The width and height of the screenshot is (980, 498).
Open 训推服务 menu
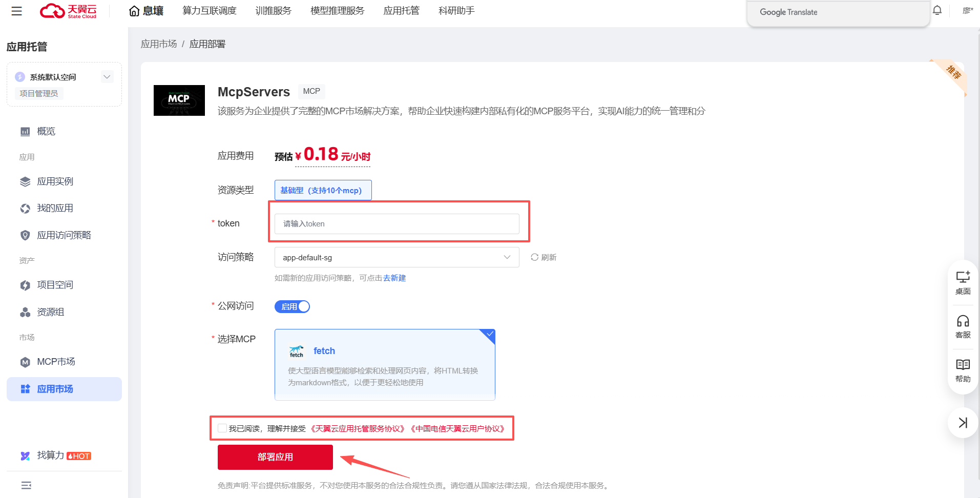click(274, 11)
